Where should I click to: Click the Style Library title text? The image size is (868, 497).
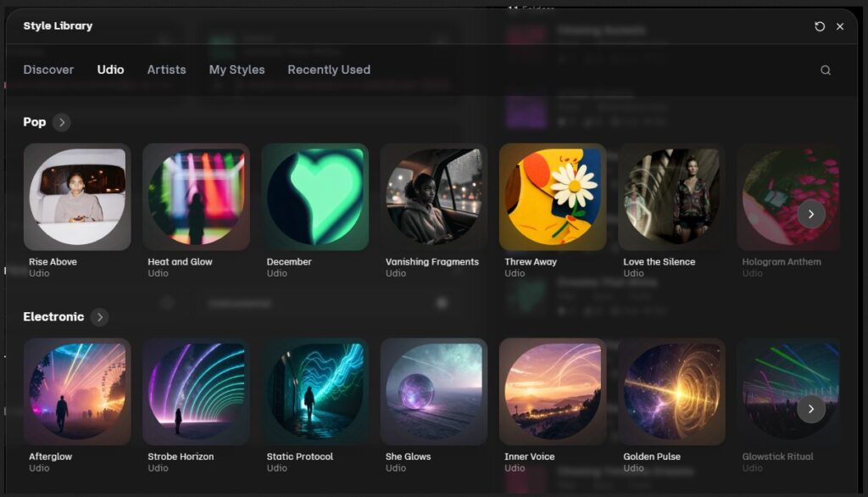pos(58,25)
